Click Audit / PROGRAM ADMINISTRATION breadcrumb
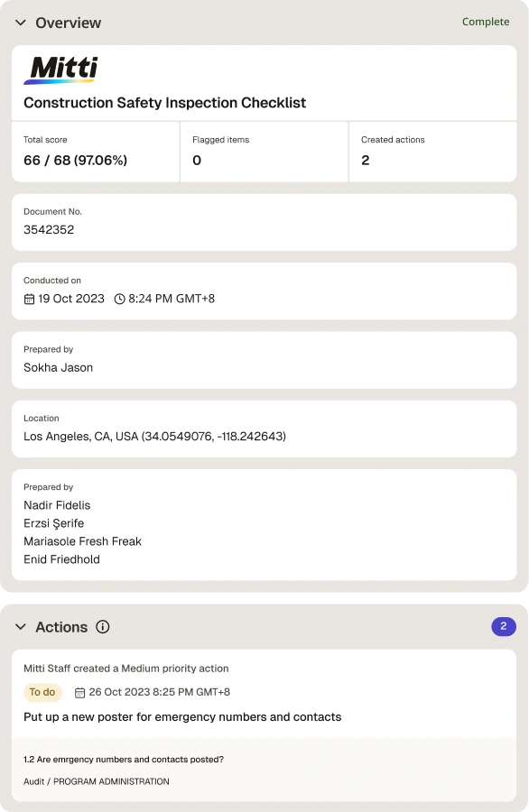The height and width of the screenshot is (812, 529). tap(97, 781)
